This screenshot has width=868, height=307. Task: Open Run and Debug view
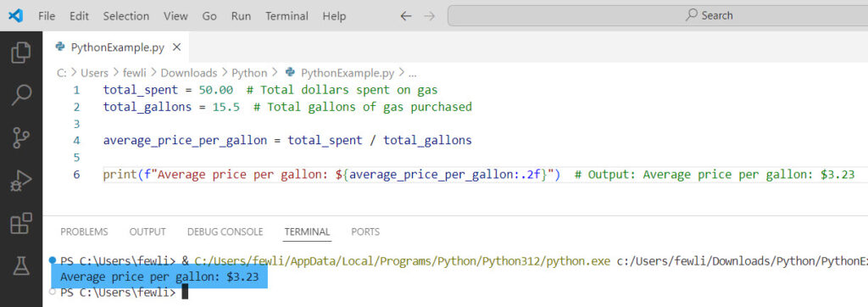point(21,181)
